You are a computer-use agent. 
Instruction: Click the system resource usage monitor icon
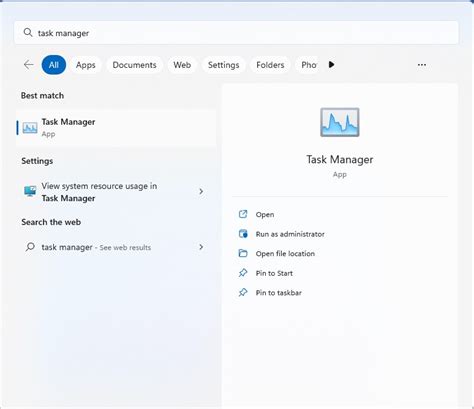pyautogui.click(x=30, y=191)
